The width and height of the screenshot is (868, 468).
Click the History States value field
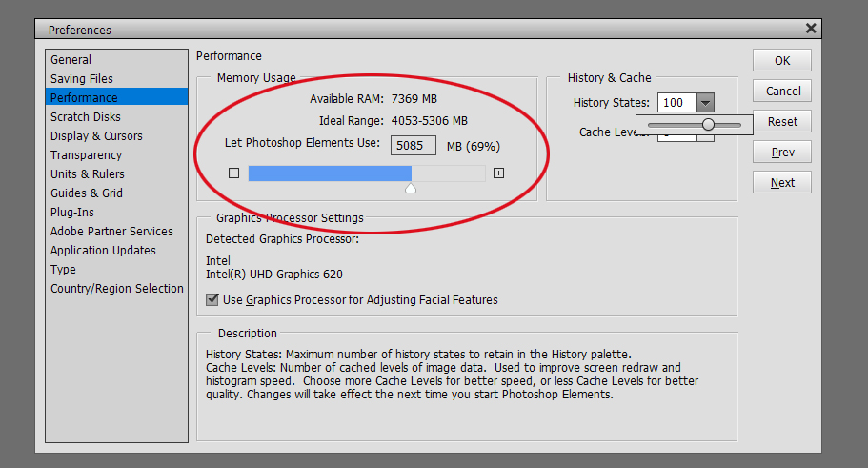(x=677, y=102)
